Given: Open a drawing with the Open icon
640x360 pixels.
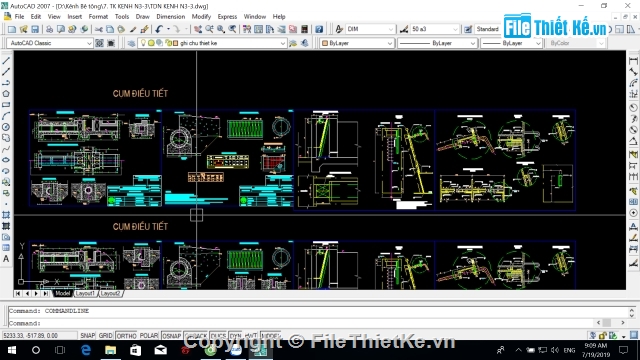Looking at the screenshot, I should (23, 29).
